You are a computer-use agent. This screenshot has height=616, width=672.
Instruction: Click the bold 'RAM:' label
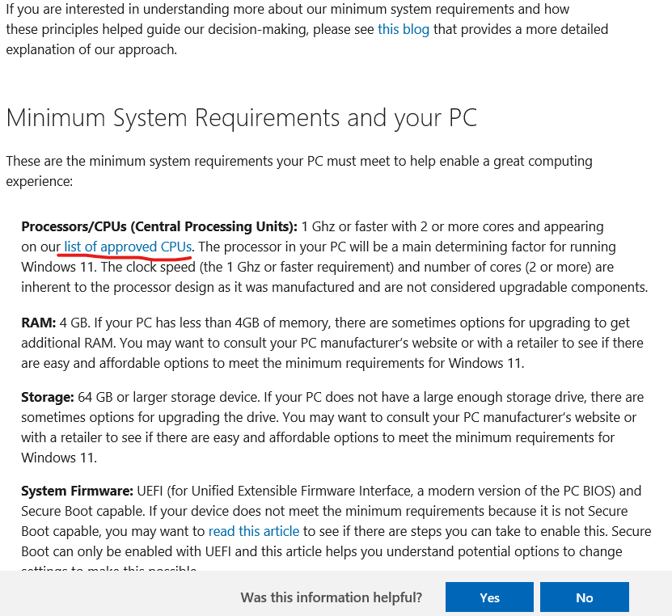pyautogui.click(x=39, y=323)
